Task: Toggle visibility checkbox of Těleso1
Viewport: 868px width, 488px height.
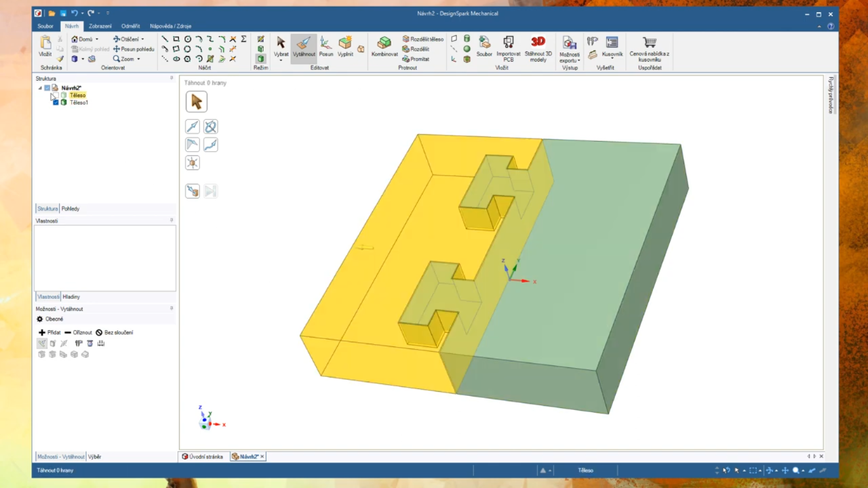Action: tap(56, 102)
